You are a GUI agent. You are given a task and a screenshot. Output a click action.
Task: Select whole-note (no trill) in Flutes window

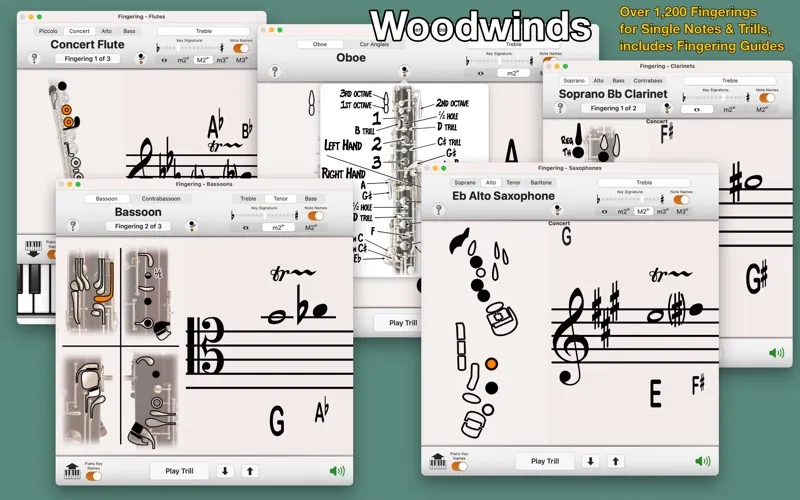click(164, 60)
